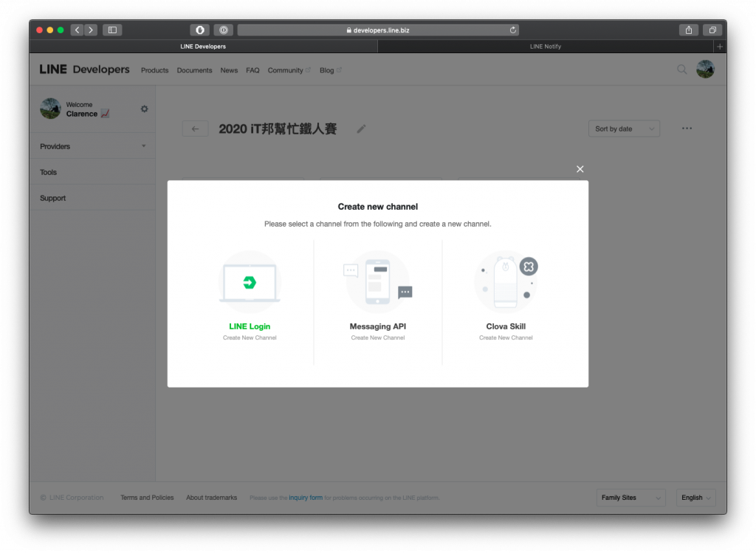This screenshot has width=756, height=553.
Task: Click Create New Channel under Clova Skill
Action: coord(506,337)
